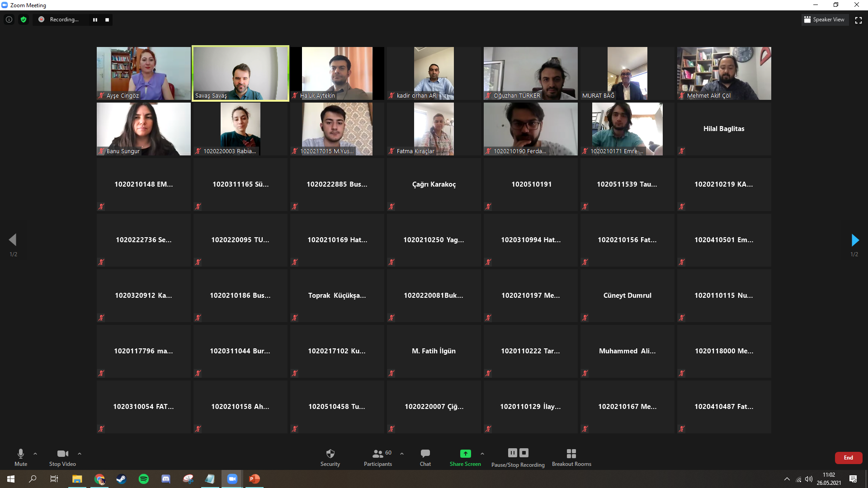
Task: Open the Chat panel
Action: (425, 457)
